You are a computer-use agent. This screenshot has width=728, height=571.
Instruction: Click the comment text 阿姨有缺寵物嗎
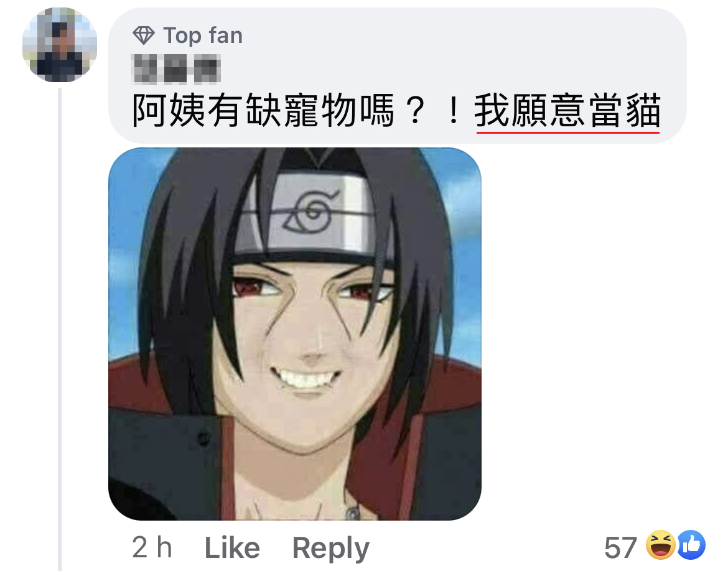(263, 111)
